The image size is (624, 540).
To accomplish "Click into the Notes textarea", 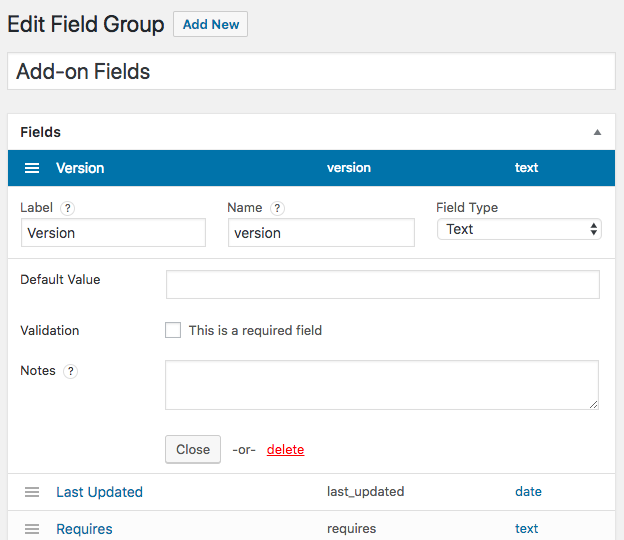I will pos(381,385).
